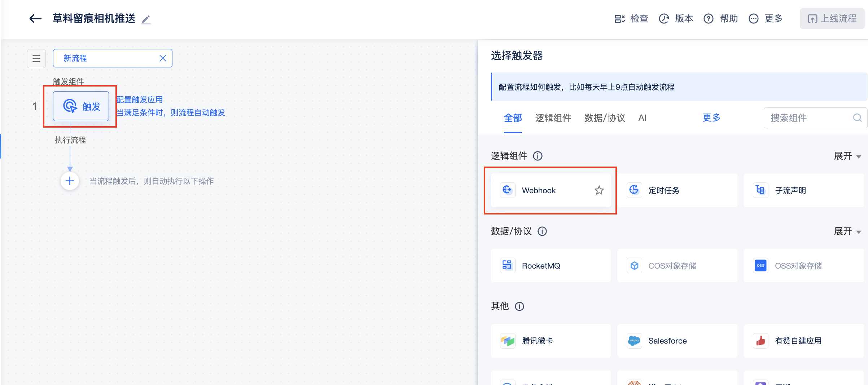868x385 pixels.
Task: Click the 腾讯微卡 logo icon
Action: pyautogui.click(x=507, y=341)
